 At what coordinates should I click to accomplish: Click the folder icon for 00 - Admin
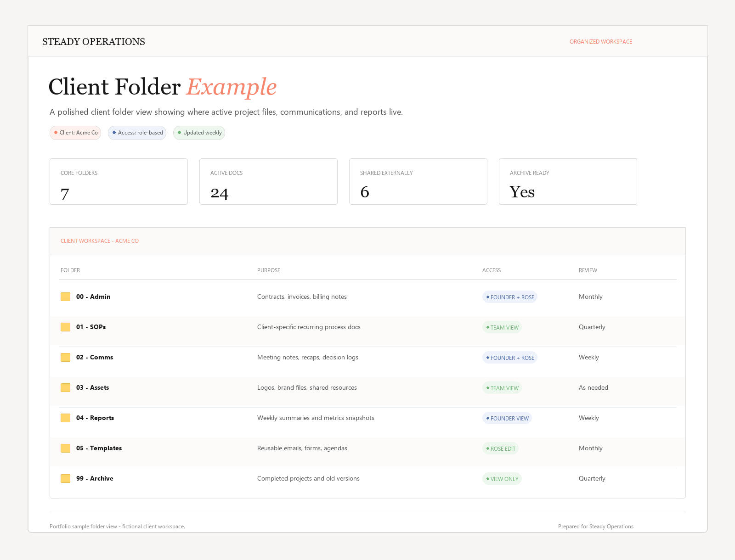coord(65,297)
